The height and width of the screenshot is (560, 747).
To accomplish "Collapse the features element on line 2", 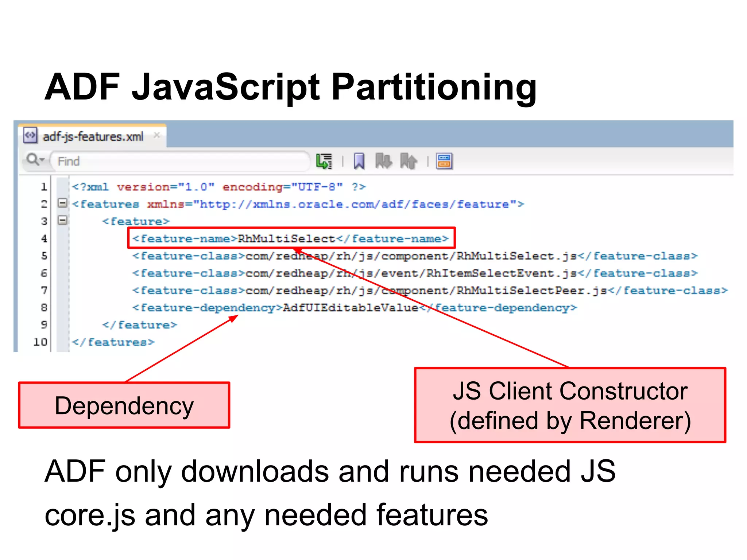I will coord(63,203).
